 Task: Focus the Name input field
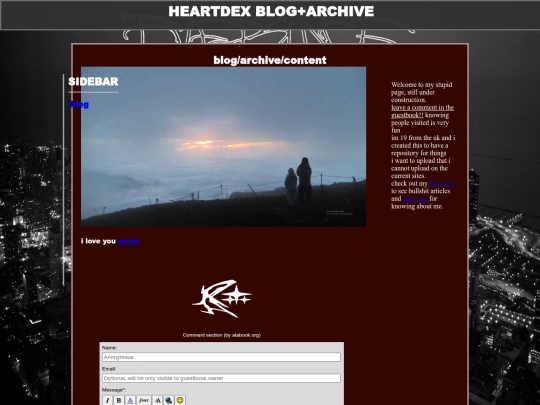[221, 357]
